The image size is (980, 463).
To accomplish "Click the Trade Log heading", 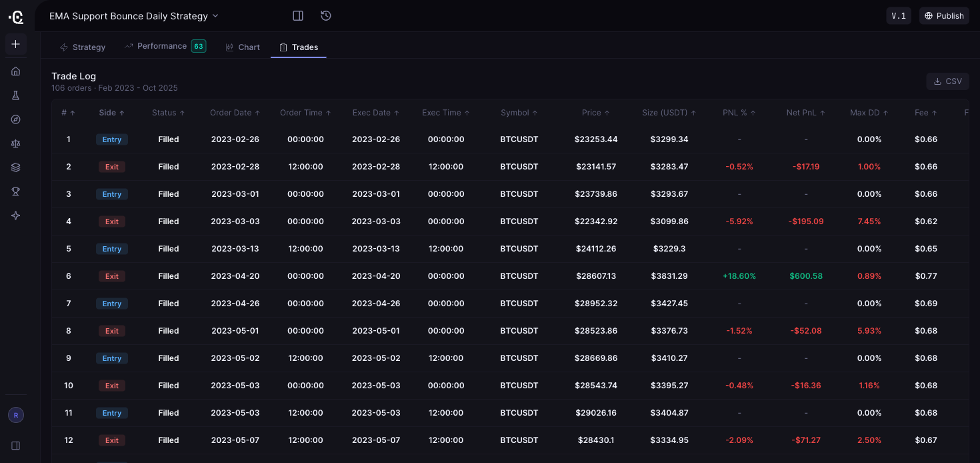I will 73,76.
